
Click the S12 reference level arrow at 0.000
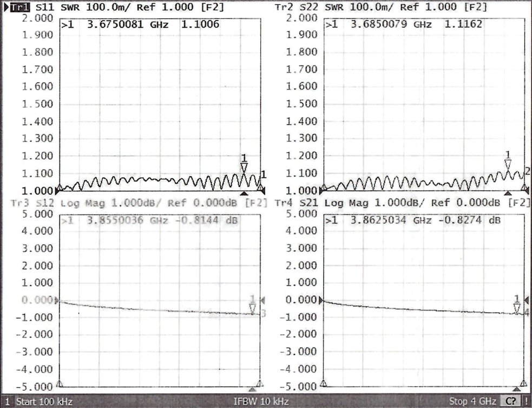pyautogui.click(x=57, y=300)
